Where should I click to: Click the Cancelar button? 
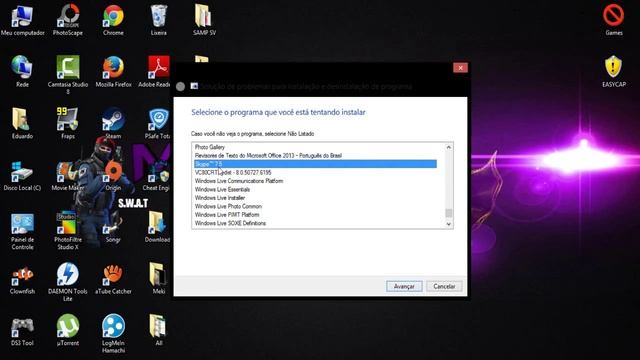click(x=444, y=287)
